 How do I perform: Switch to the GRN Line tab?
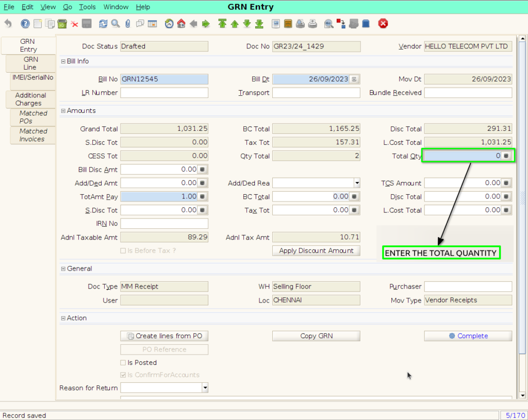pyautogui.click(x=30, y=63)
